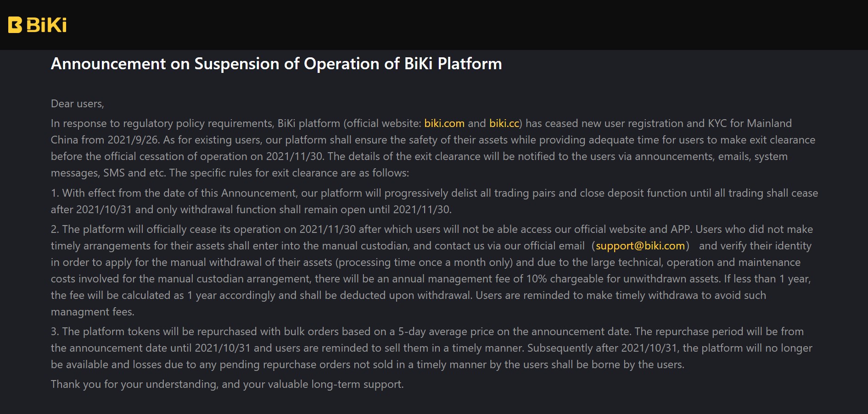This screenshot has width=868, height=414.
Task: Click the word "Suspension" in the title
Action: pos(236,64)
